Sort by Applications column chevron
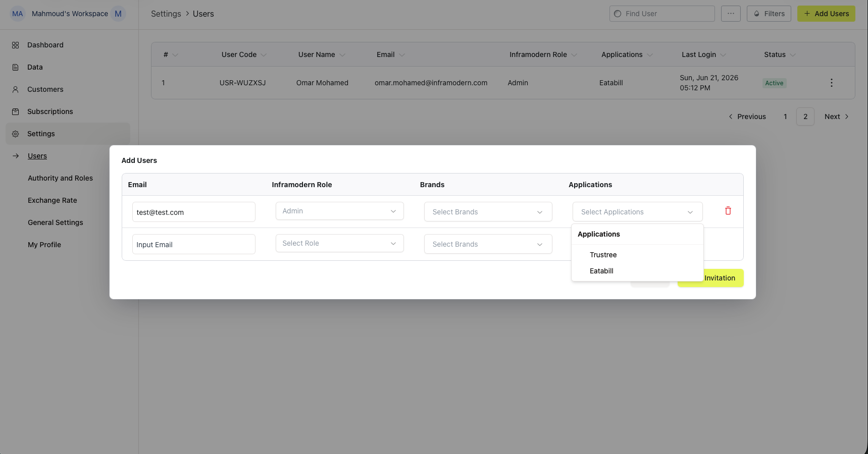The width and height of the screenshot is (868, 454). pos(650,55)
